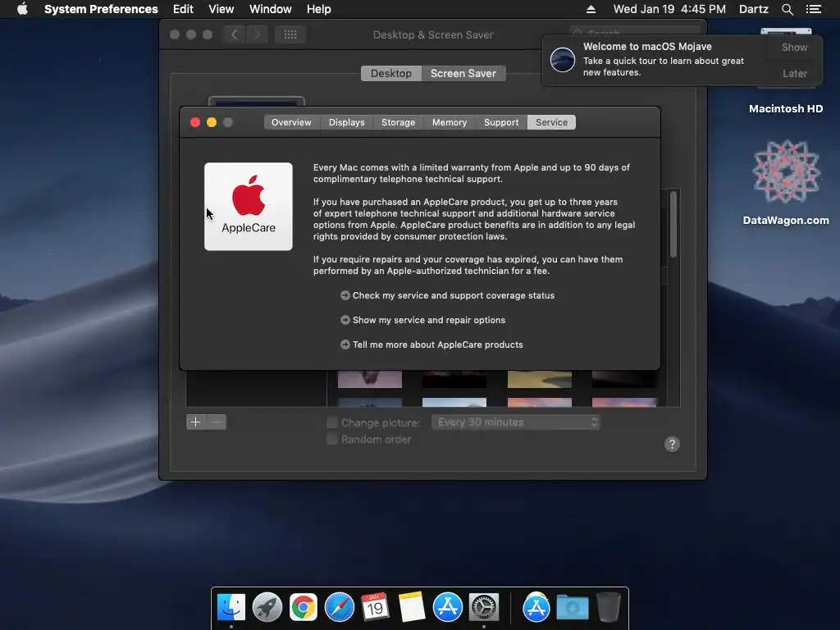The width and height of the screenshot is (840, 630).
Task: Check my service and support coverage status
Action: click(453, 295)
